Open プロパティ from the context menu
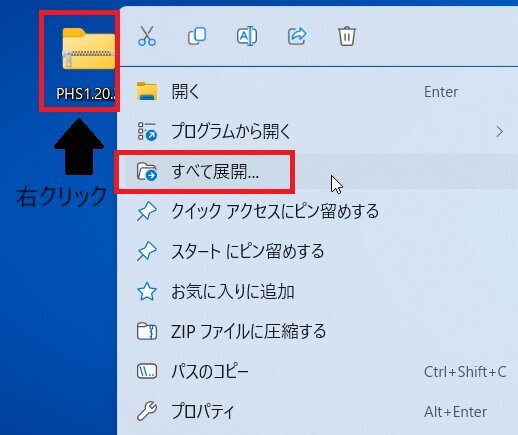The image size is (518, 435). [x=317, y=412]
